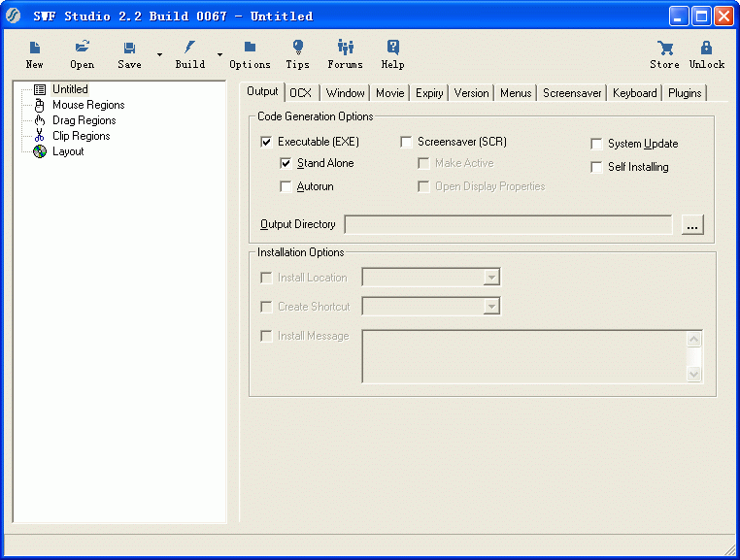
Task: Switch to the OCX tab
Action: tap(301, 93)
